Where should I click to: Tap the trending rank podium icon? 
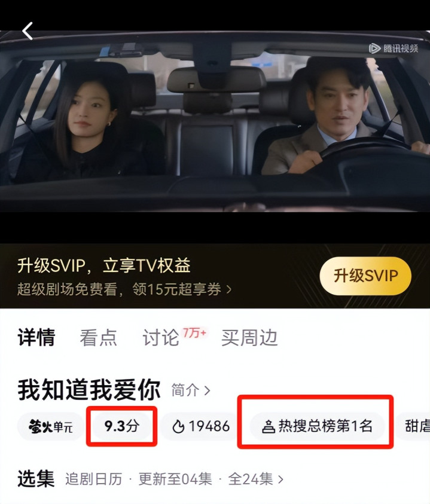click(269, 427)
